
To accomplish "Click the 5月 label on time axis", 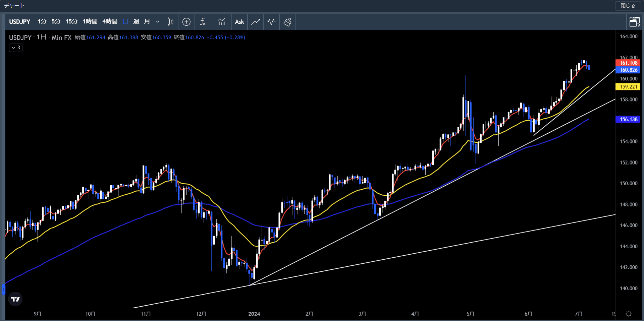I will coord(470,314).
